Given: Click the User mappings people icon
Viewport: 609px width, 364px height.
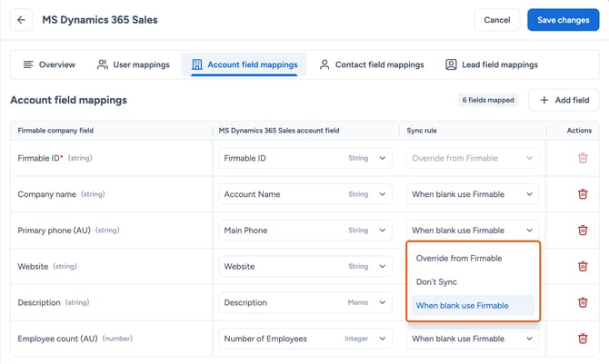Looking at the screenshot, I should [x=102, y=64].
